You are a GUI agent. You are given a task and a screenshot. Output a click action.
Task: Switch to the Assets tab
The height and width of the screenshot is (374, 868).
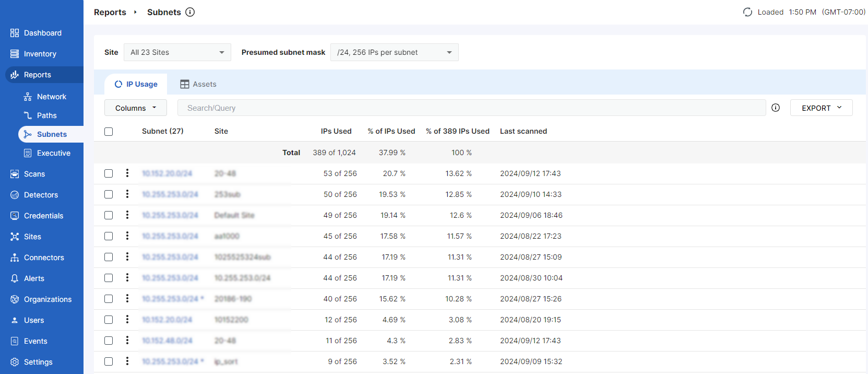198,84
